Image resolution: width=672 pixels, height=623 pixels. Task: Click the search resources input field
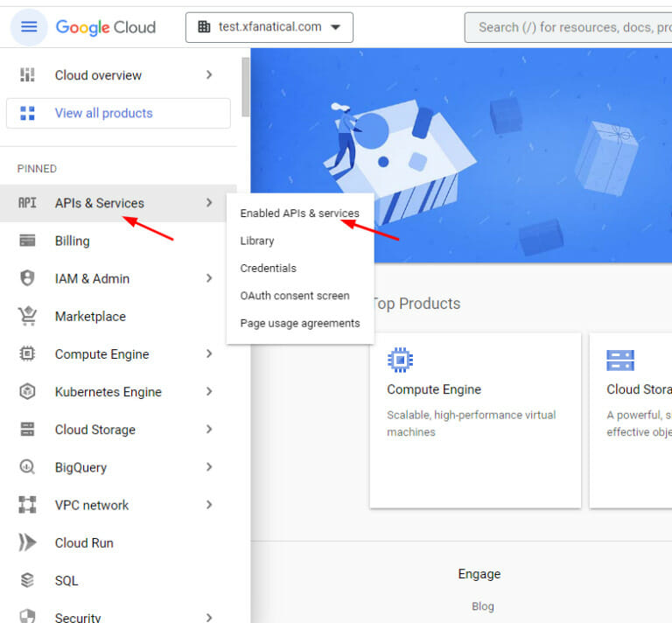568,27
